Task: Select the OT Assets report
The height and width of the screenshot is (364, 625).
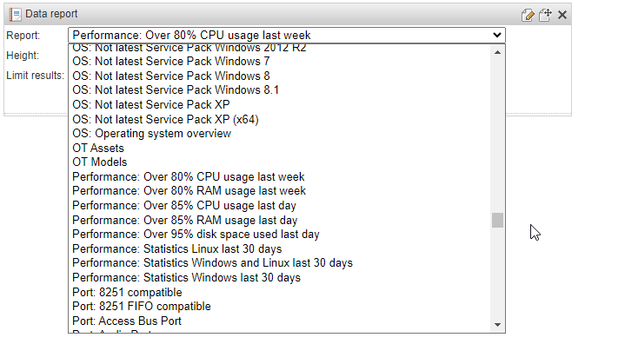Action: click(x=280, y=149)
